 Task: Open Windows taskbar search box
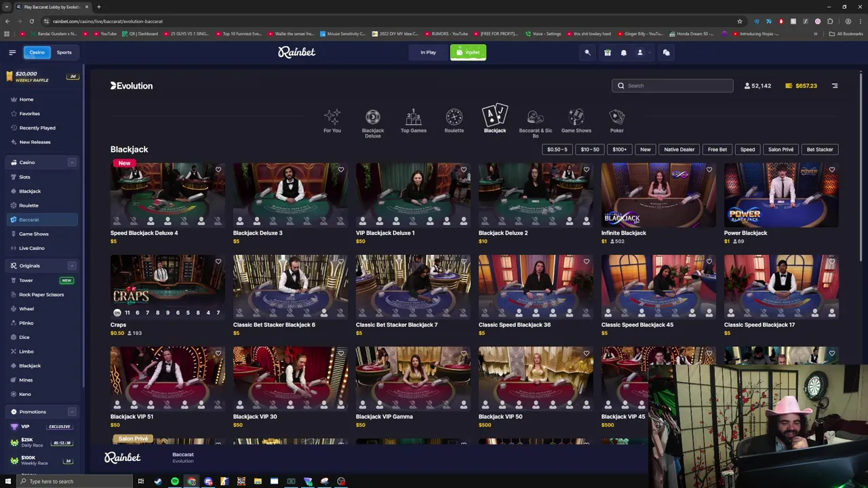coord(75,481)
